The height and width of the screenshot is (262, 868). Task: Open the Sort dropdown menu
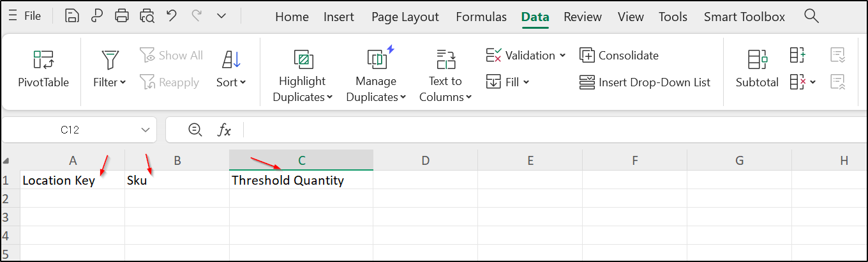pyautogui.click(x=231, y=82)
